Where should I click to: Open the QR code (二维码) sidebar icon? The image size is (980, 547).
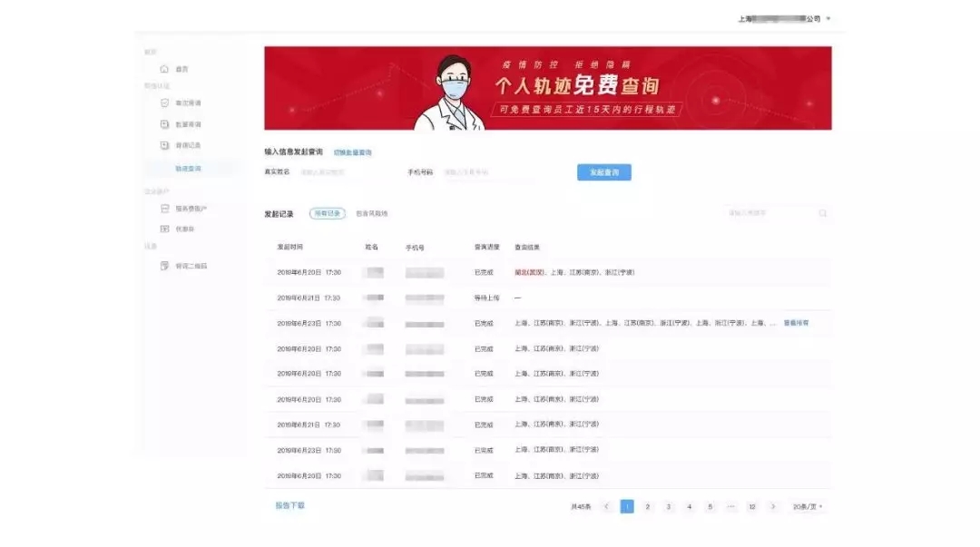click(x=164, y=266)
